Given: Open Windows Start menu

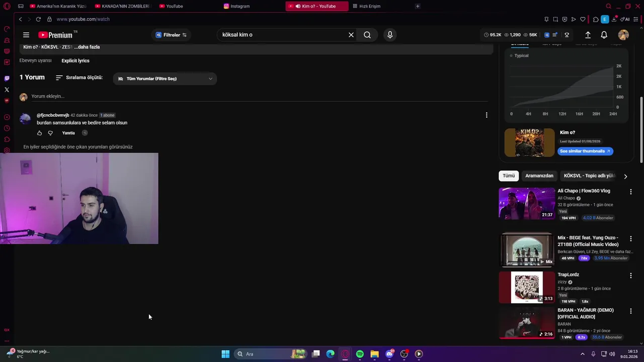Looking at the screenshot, I should pos(225,354).
